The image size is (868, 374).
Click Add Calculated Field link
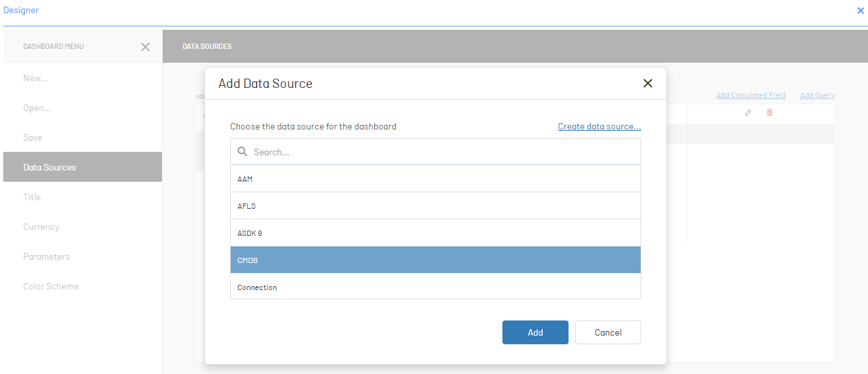(x=750, y=96)
